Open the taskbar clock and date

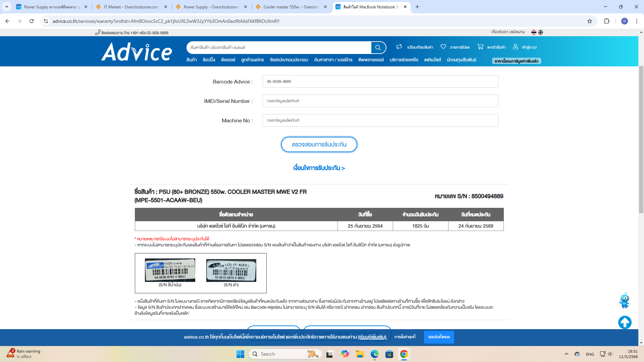point(628,354)
